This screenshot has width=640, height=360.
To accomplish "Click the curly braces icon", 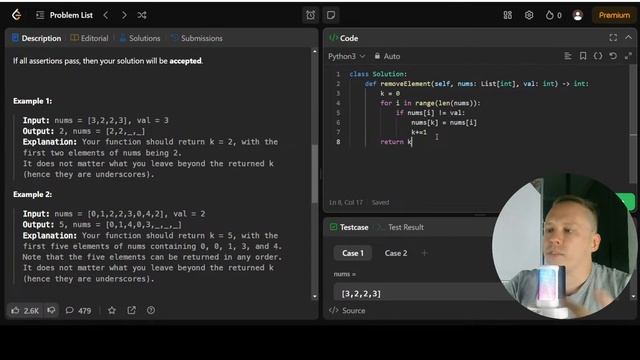I will click(x=598, y=56).
